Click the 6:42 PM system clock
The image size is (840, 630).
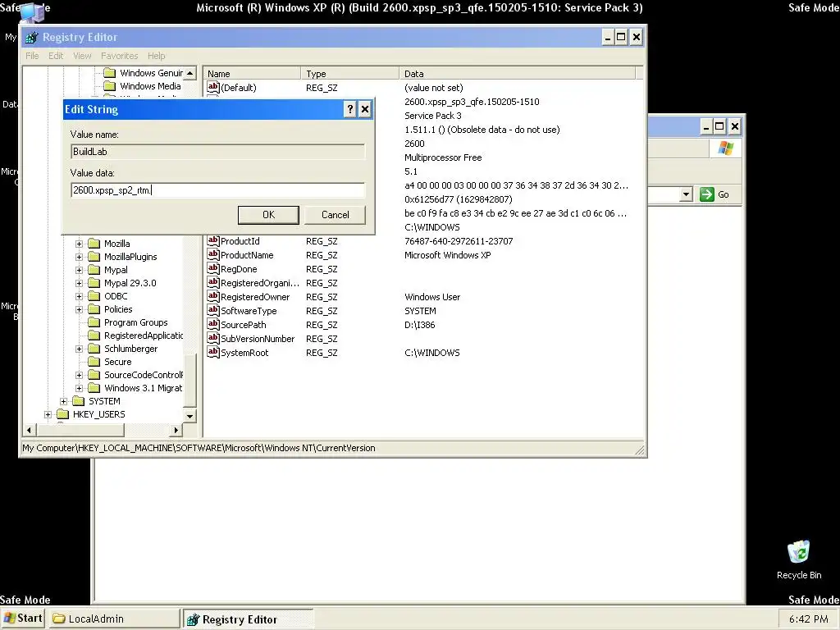tap(808, 619)
